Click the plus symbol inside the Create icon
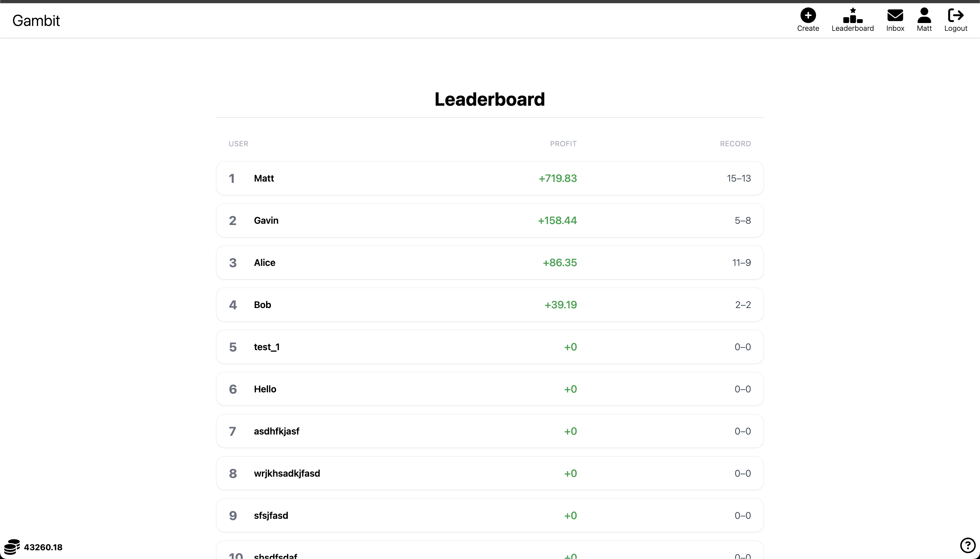This screenshot has width=980, height=559. coord(808,16)
